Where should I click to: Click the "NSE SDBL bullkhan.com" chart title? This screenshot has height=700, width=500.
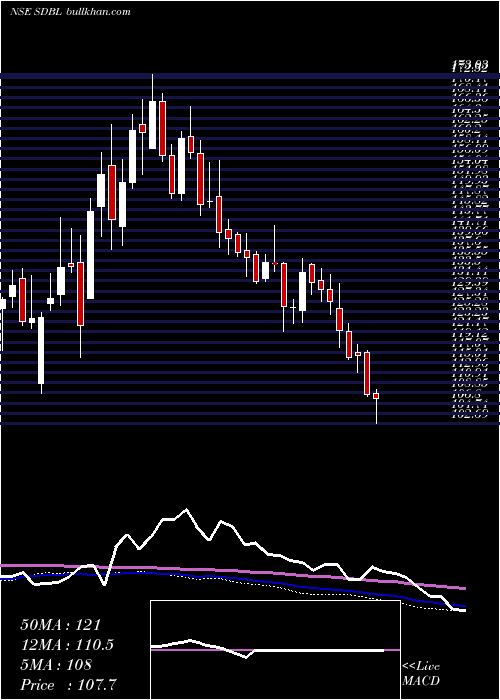tap(70, 12)
